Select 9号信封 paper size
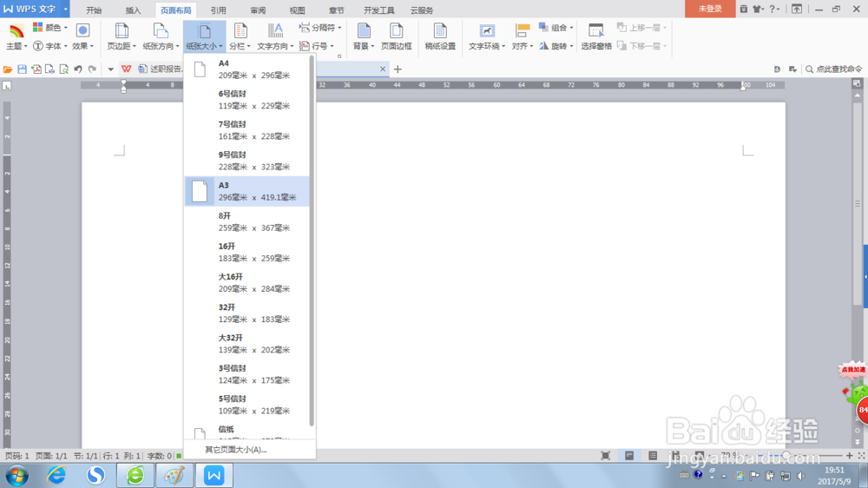Image resolution: width=868 pixels, height=488 pixels. click(247, 161)
